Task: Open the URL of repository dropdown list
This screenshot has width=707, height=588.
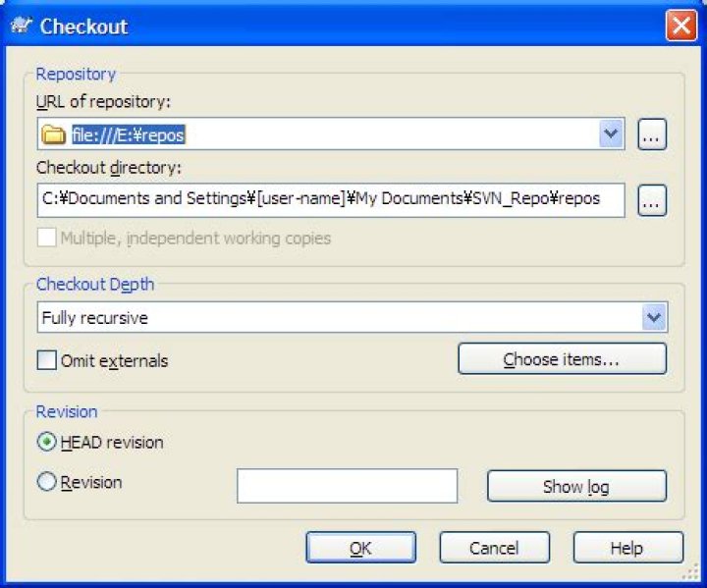Action: click(611, 134)
